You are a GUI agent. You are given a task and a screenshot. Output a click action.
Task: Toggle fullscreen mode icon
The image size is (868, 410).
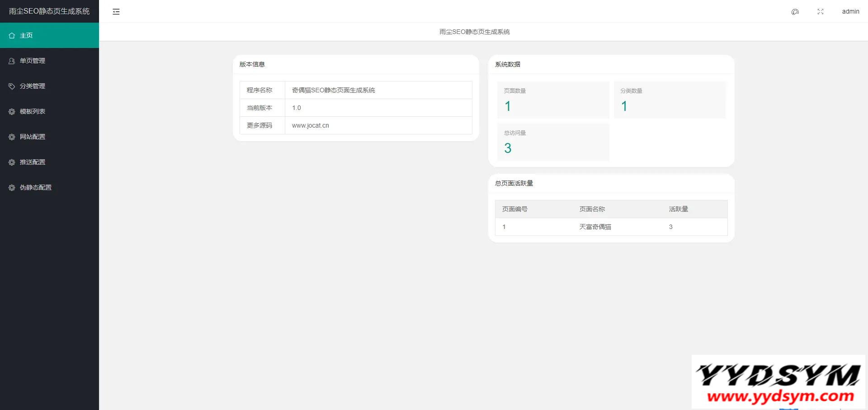820,12
